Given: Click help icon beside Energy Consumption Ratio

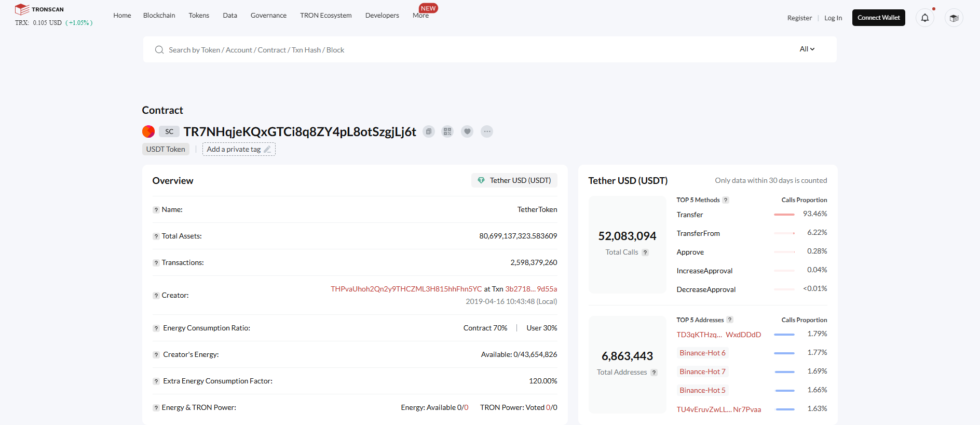Looking at the screenshot, I should [156, 328].
